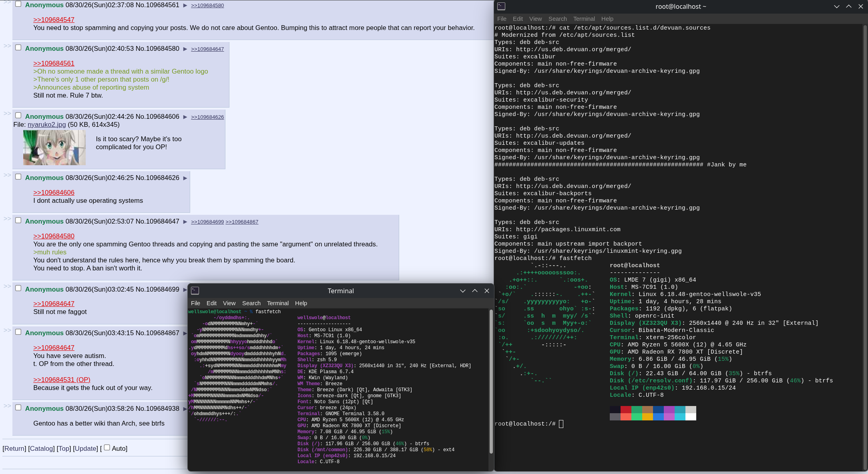868x474 pixels.
Task: Open File menu in root@localhost terminal
Action: (x=502, y=19)
